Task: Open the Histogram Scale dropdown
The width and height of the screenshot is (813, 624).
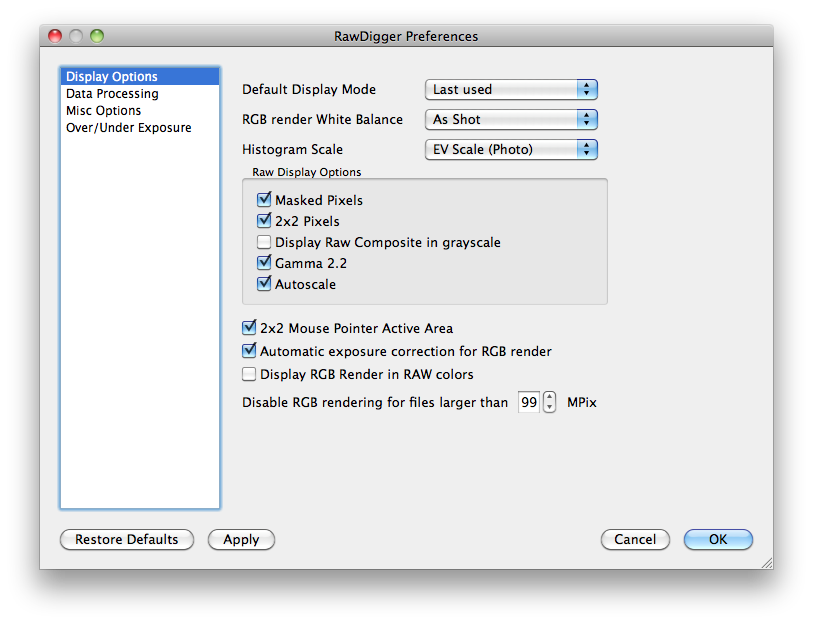Action: [x=511, y=149]
